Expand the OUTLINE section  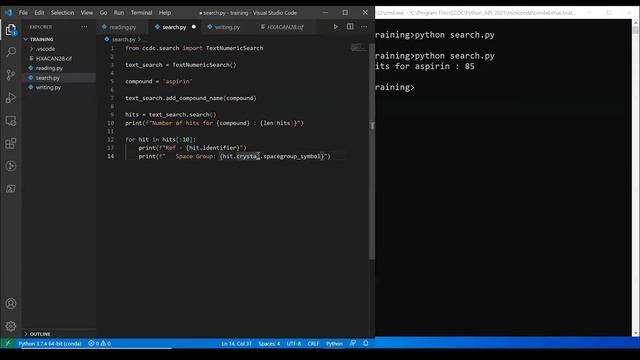(x=39, y=334)
